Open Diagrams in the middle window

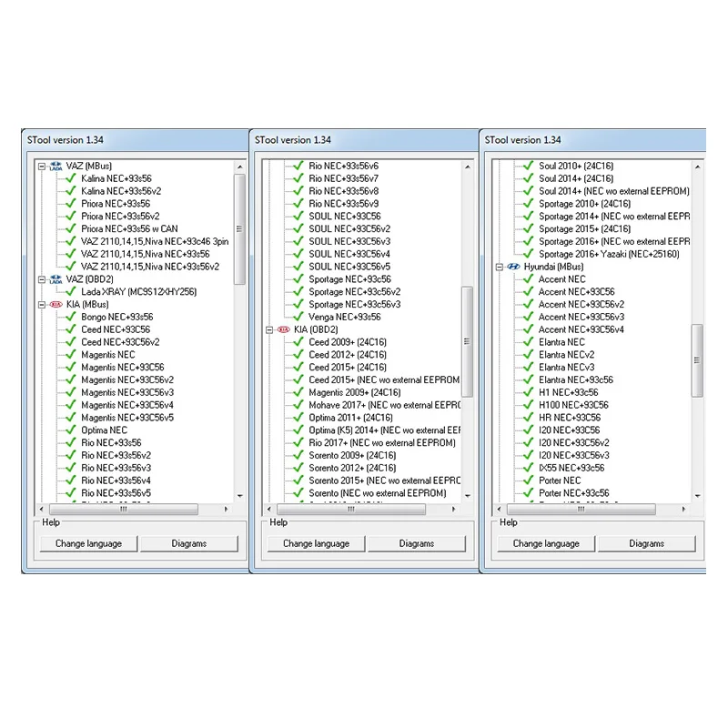[417, 543]
